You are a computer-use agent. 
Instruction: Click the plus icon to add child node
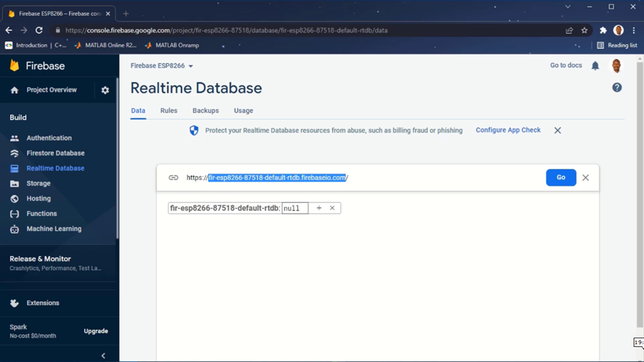click(319, 208)
